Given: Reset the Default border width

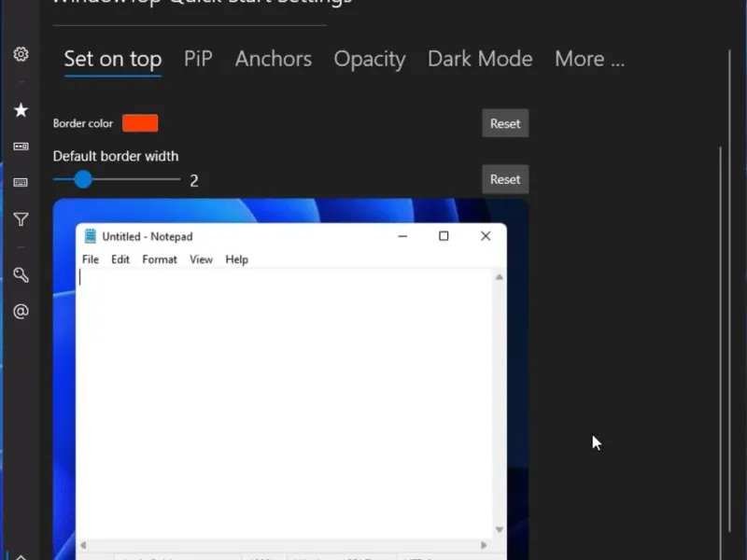Looking at the screenshot, I should (505, 179).
